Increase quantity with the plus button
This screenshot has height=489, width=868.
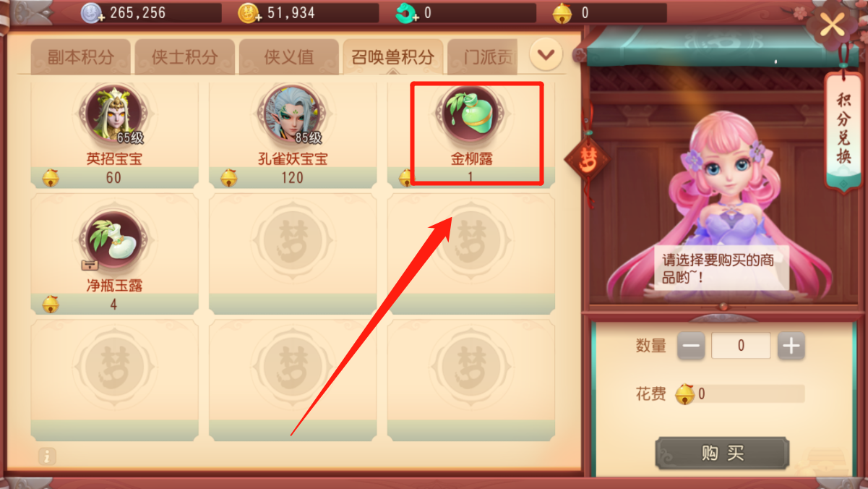pos(791,346)
